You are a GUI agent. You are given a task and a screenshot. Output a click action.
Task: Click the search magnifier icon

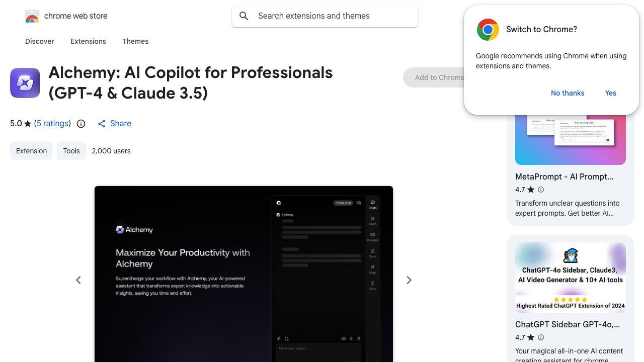[244, 16]
